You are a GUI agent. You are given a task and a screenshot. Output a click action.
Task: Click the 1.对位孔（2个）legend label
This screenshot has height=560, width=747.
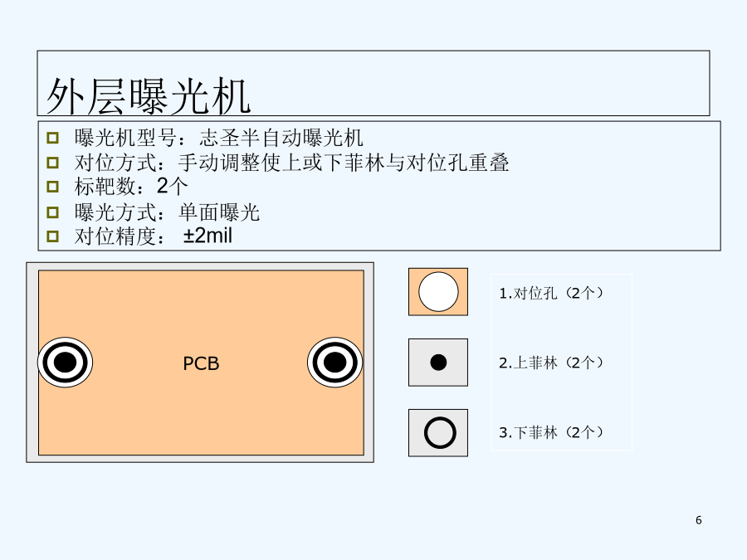pos(551,293)
